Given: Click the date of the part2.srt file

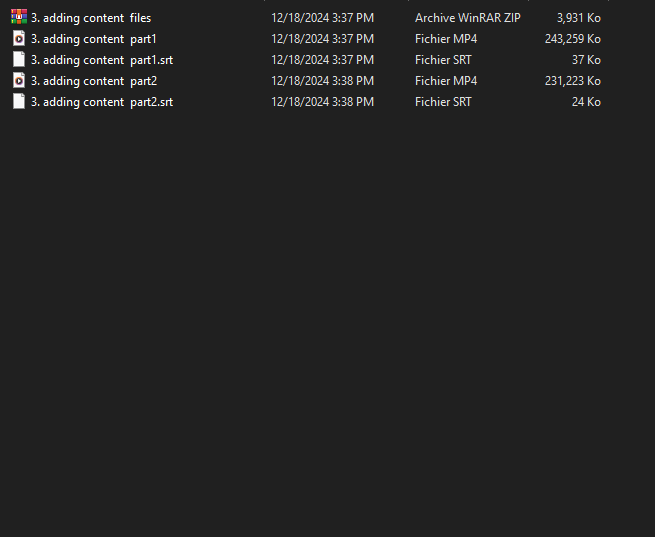Looking at the screenshot, I should tap(322, 102).
